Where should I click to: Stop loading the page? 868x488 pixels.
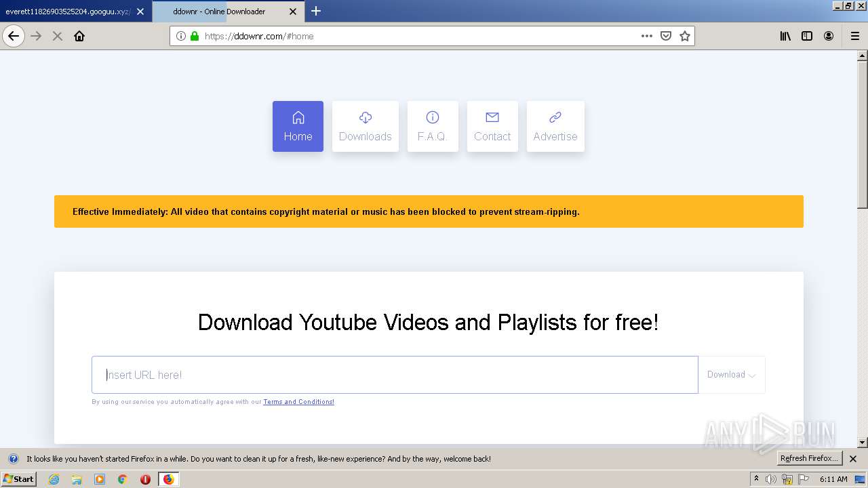(58, 36)
